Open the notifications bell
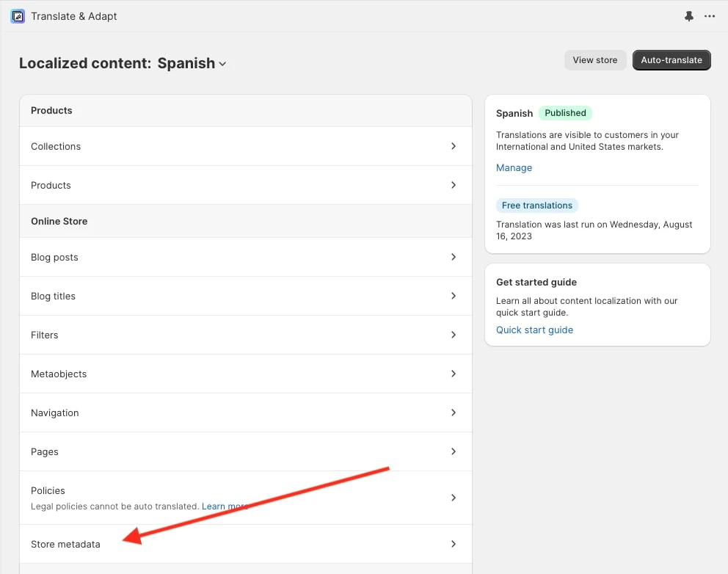The image size is (728, 574). 688,16
